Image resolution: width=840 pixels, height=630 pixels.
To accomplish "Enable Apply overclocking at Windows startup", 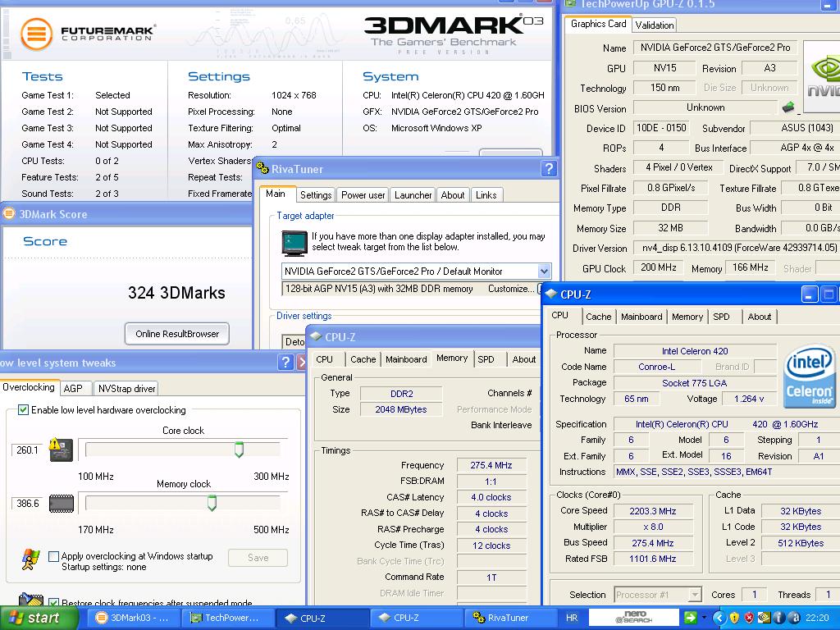I will 53,556.
